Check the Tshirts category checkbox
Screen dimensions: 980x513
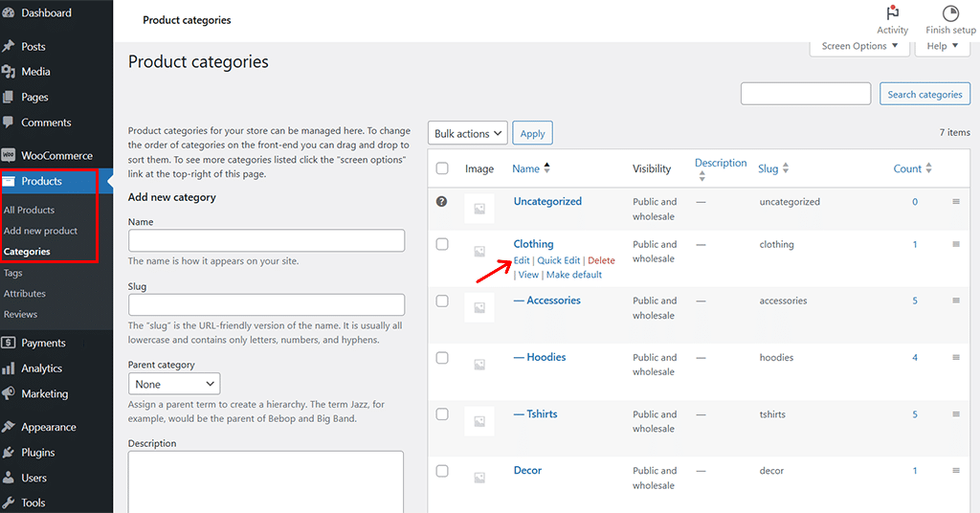coord(442,413)
